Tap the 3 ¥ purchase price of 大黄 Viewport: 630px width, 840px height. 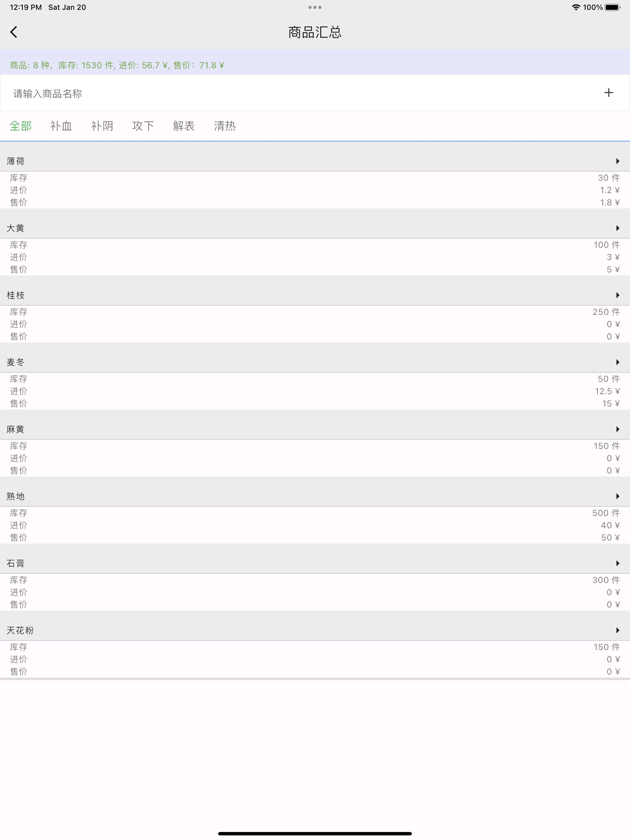point(613,257)
